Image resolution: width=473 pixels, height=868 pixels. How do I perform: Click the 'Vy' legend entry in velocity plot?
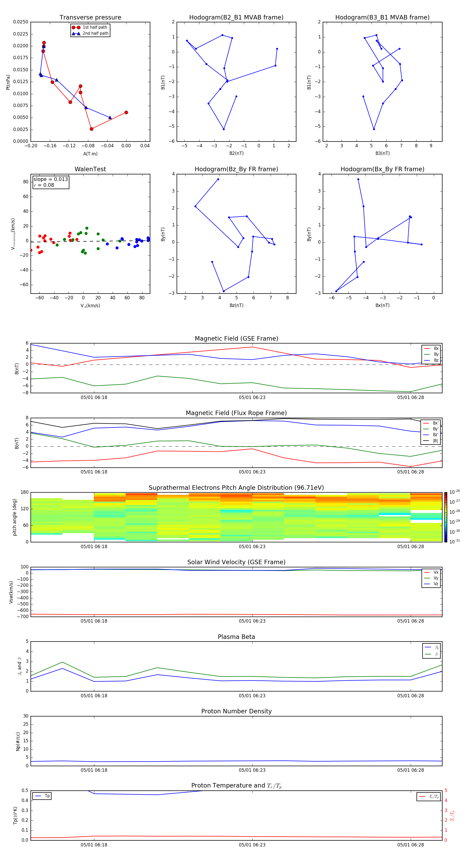[431, 578]
